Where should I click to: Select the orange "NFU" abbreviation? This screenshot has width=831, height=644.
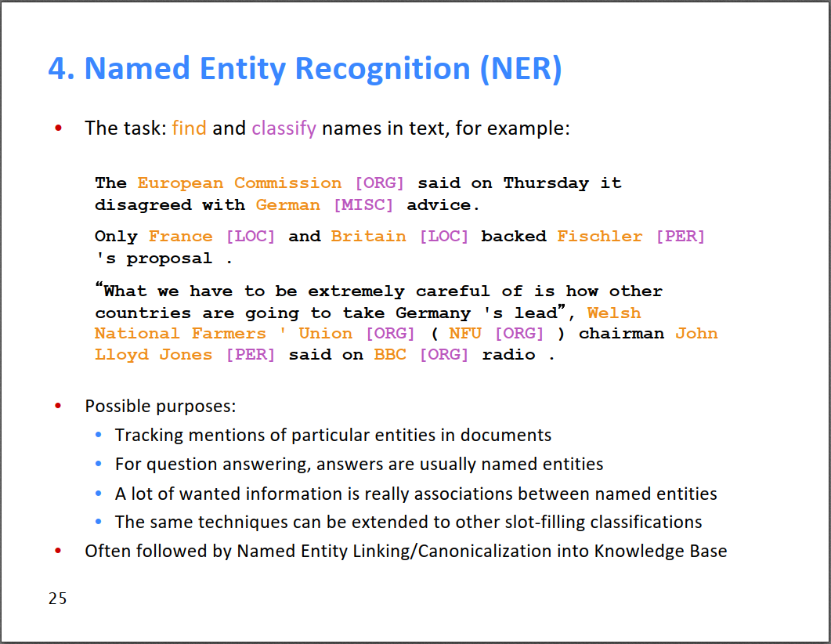coord(465,334)
